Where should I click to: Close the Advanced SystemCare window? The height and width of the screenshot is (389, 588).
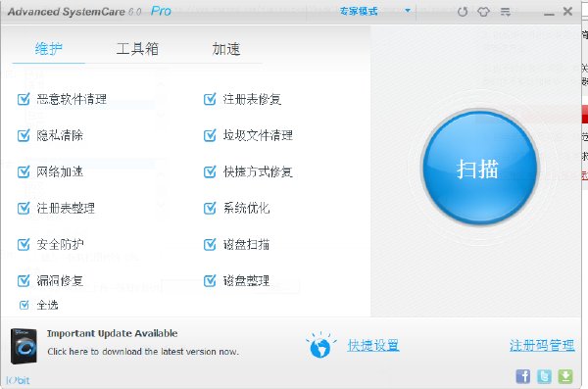pos(567,11)
